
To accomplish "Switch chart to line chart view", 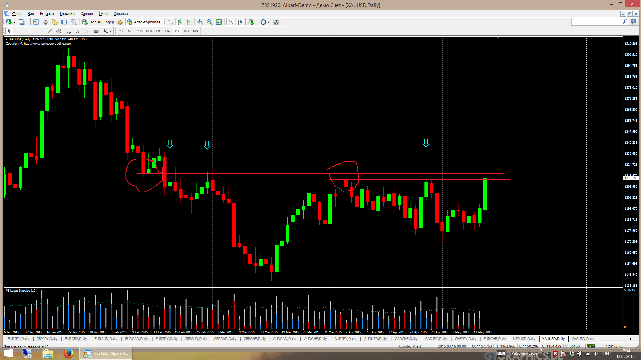I will (x=189, y=22).
